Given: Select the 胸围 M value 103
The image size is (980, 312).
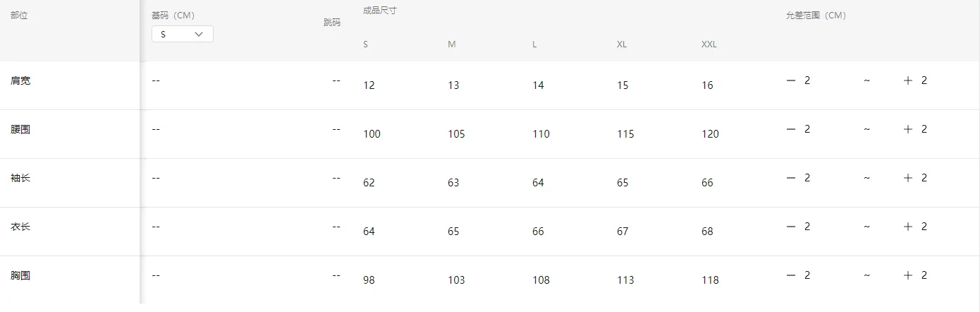Looking at the screenshot, I should tap(456, 280).
